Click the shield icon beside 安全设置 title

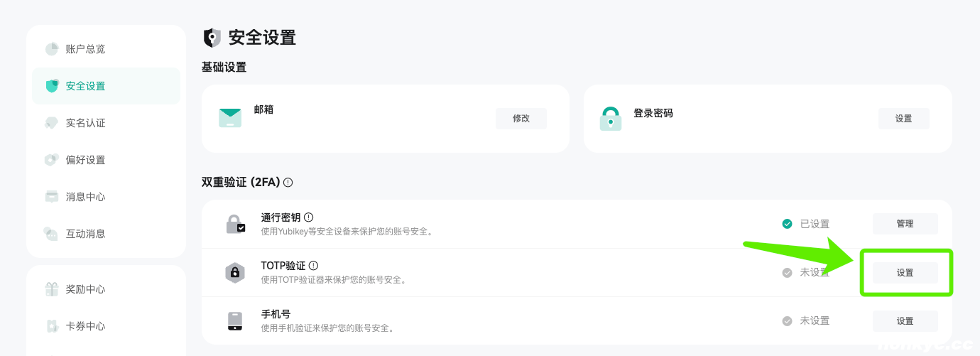click(x=212, y=38)
